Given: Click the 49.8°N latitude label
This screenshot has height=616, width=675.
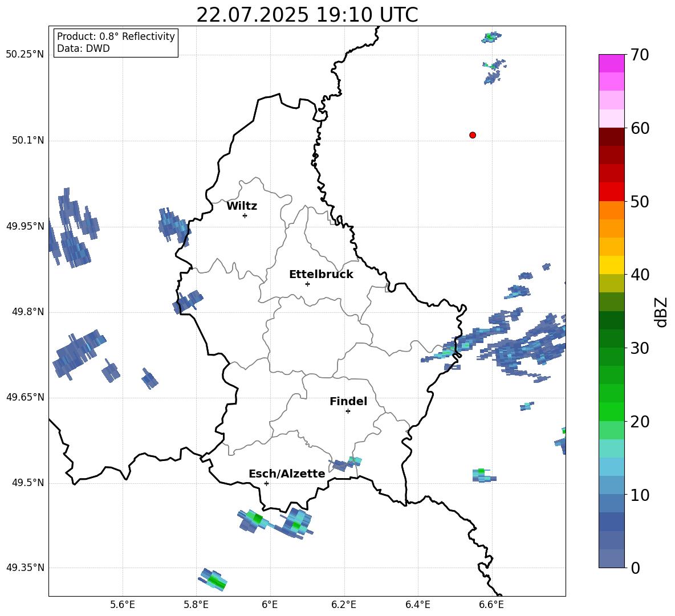Looking at the screenshot, I should point(28,312).
